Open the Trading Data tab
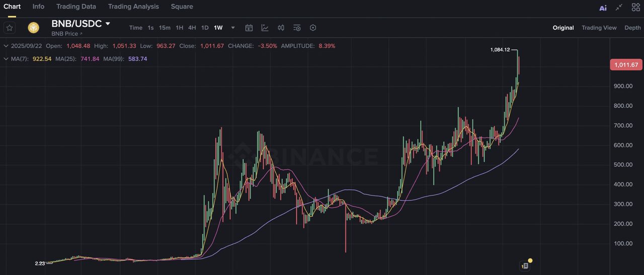Viewport: 644px width, 275px height. click(76, 7)
